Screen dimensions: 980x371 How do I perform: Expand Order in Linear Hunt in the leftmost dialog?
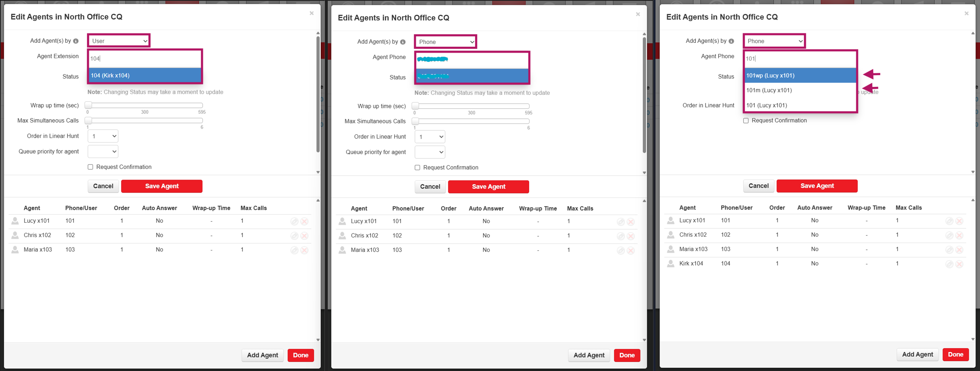pyautogui.click(x=103, y=136)
